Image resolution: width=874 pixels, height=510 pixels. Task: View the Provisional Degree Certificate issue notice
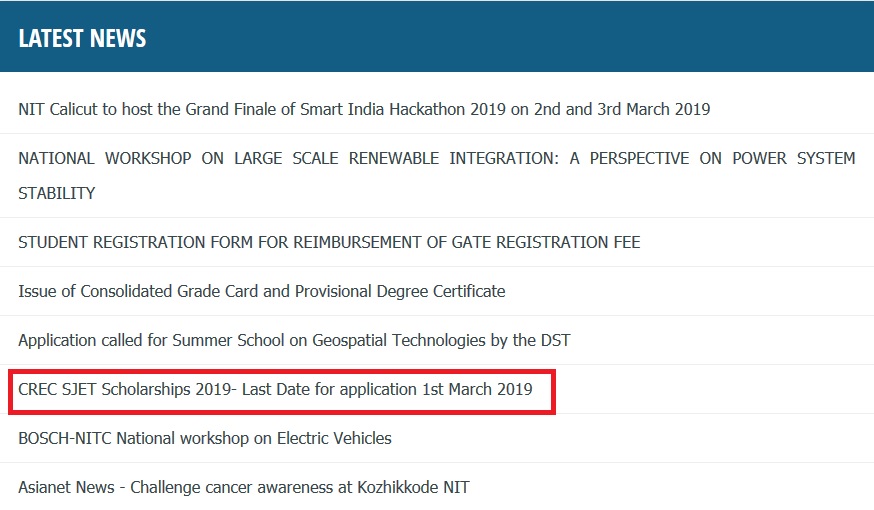pyautogui.click(x=261, y=291)
